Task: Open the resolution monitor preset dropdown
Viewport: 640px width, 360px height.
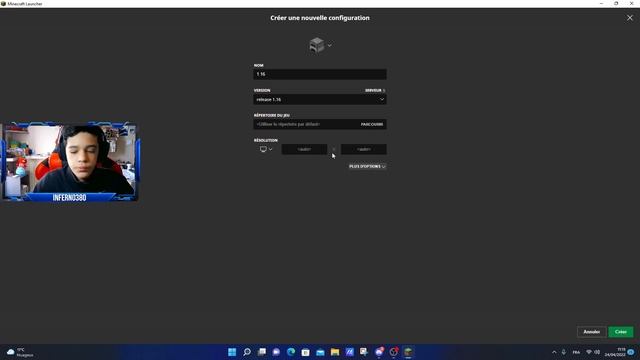Action: [266, 149]
